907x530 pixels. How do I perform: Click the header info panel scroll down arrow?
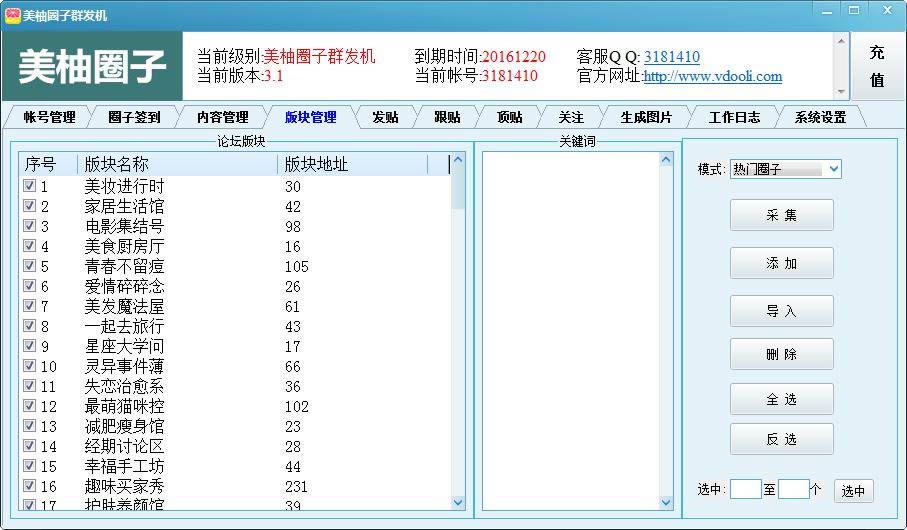coord(841,91)
